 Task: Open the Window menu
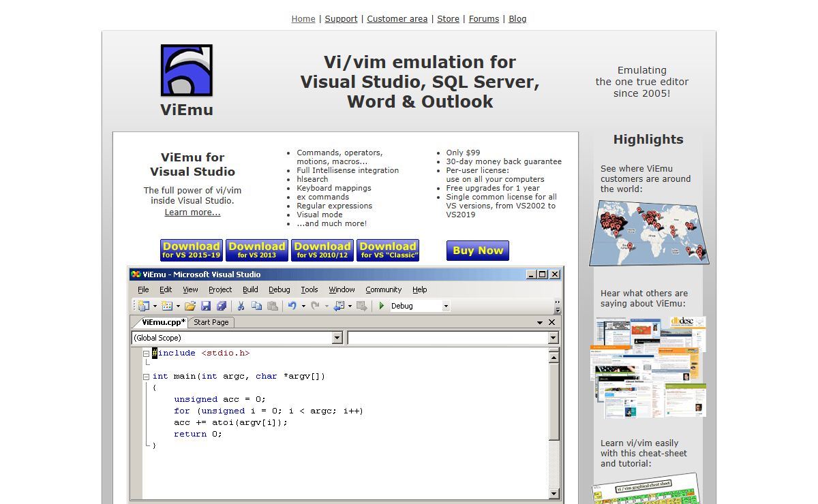(342, 289)
